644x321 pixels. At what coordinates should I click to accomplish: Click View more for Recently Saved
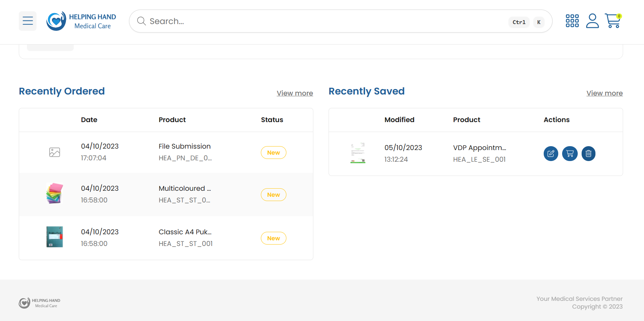point(604,93)
